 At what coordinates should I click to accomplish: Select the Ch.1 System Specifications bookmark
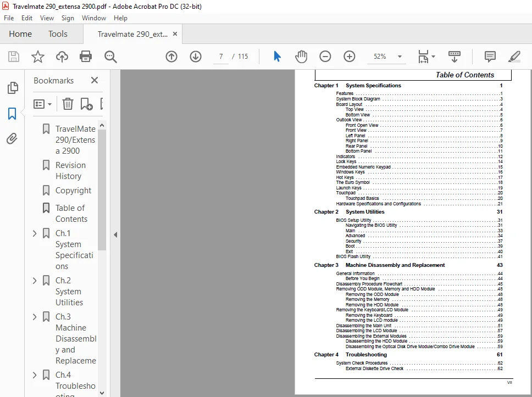[75, 249]
